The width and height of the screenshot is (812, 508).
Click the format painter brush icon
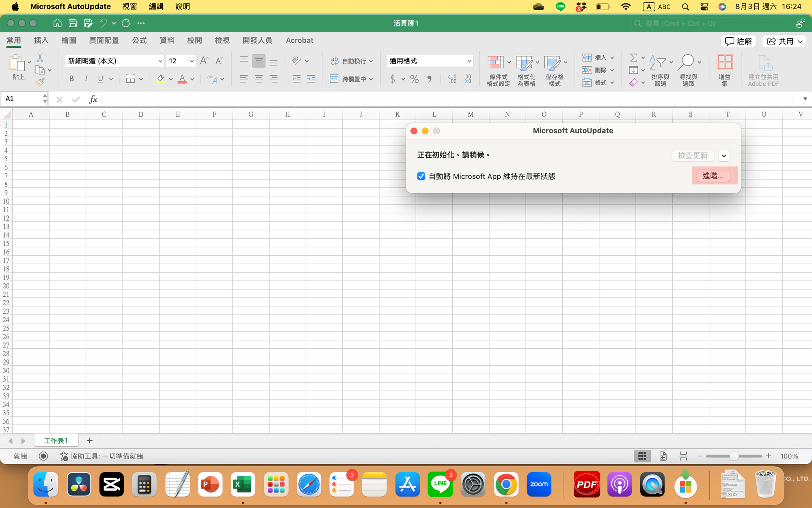coord(40,82)
